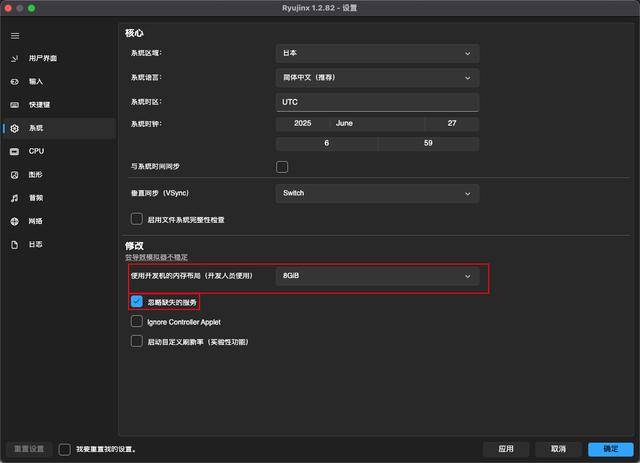This screenshot has height=463, width=640.
Task: Open the 垂直同步 VSync dropdown
Action: tap(377, 194)
